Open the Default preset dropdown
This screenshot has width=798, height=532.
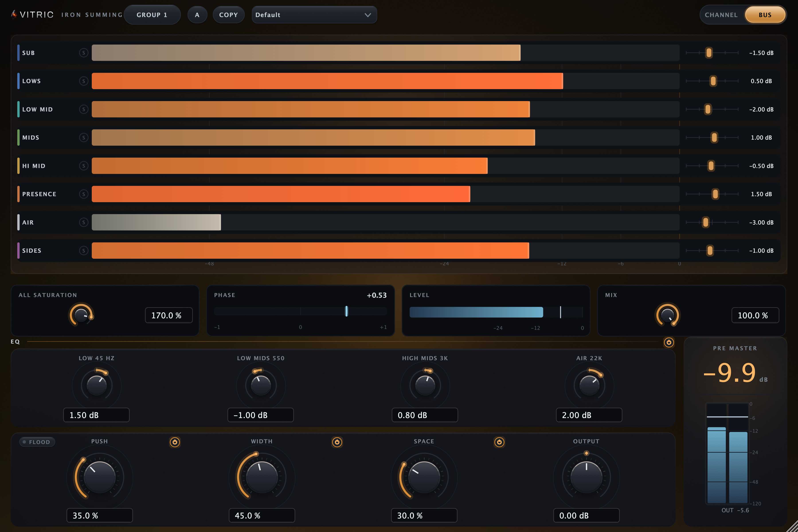[x=314, y=15]
